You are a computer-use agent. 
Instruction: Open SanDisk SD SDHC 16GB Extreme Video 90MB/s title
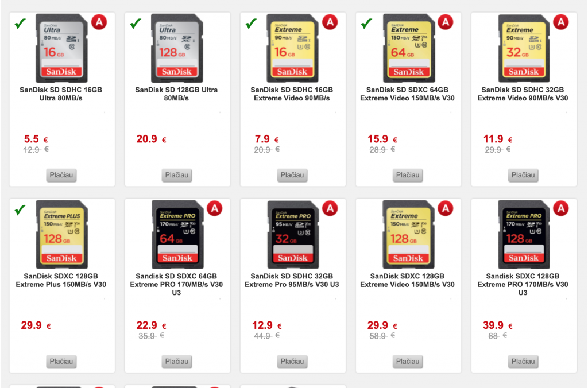(x=292, y=94)
